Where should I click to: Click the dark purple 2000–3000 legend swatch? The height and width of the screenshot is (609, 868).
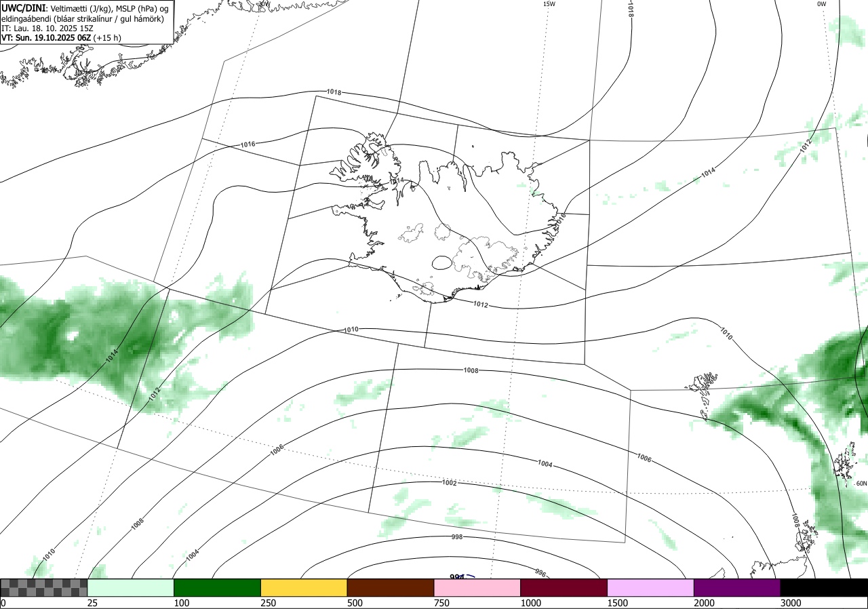coord(737,587)
